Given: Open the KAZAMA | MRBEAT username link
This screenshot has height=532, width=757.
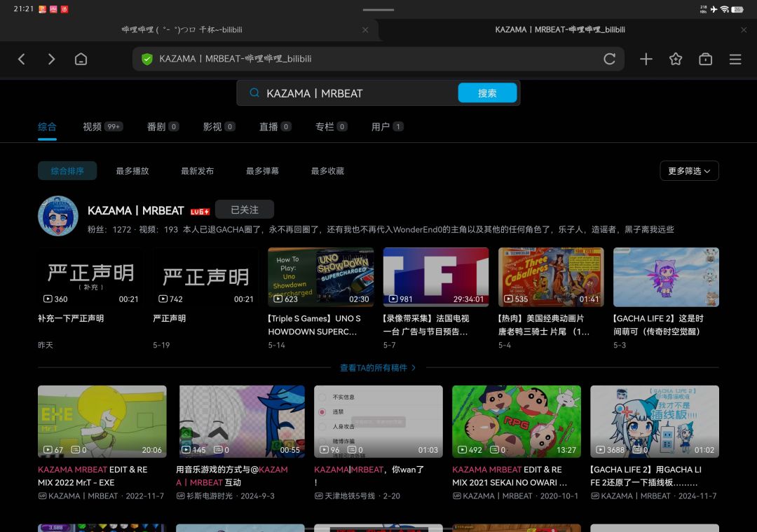Looking at the screenshot, I should tap(136, 210).
